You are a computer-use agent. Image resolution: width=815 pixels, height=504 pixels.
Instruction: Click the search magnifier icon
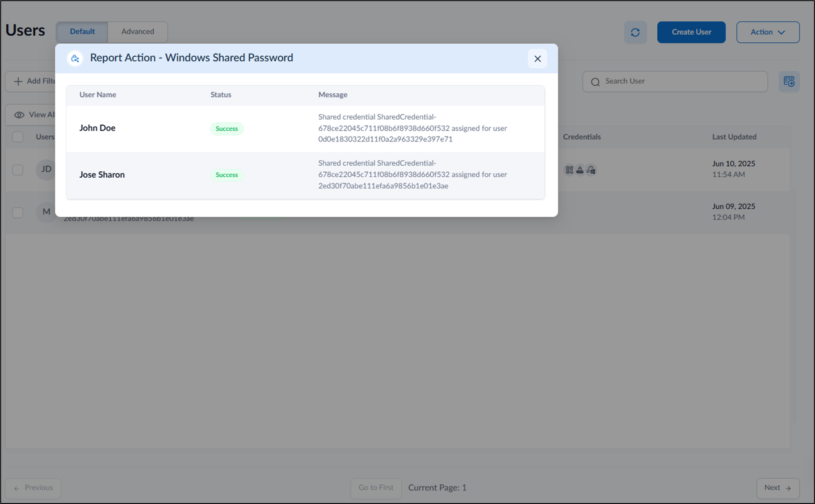pyautogui.click(x=595, y=82)
